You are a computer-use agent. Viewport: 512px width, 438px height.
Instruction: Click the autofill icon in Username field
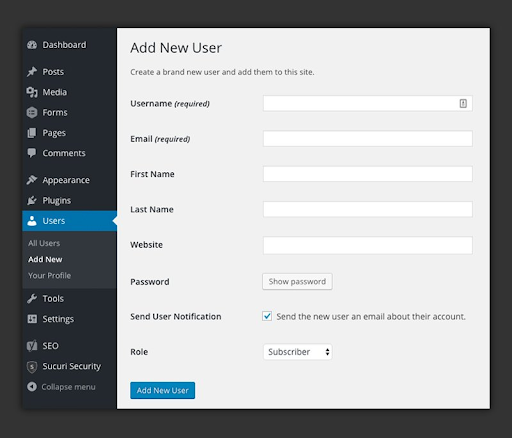(x=463, y=104)
